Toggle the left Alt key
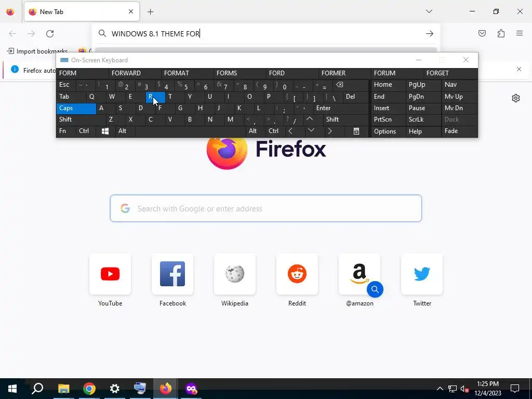 point(125,131)
